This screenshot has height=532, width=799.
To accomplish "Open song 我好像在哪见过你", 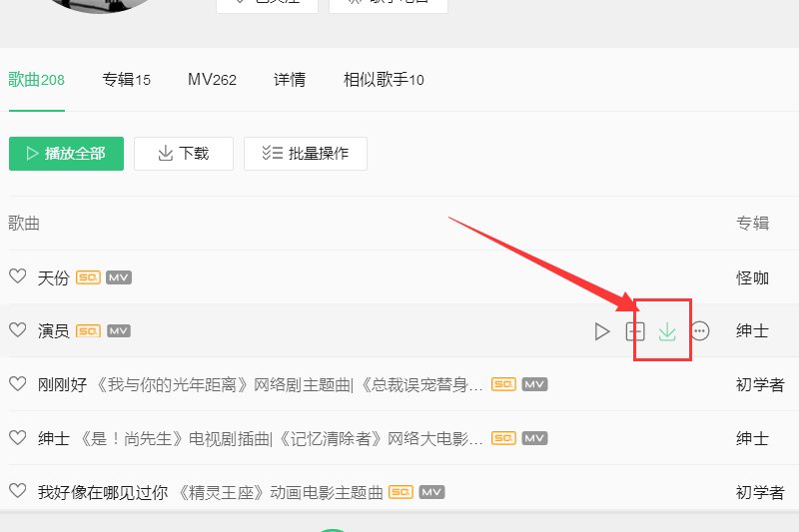I will [x=103, y=492].
